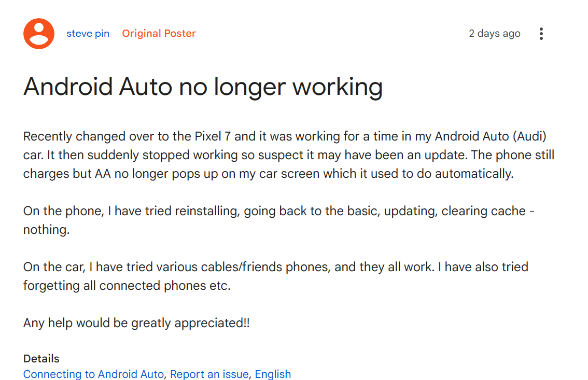Click the orange user avatar icon
Image resolution: width=588 pixels, height=380 pixels.
pyautogui.click(x=38, y=34)
